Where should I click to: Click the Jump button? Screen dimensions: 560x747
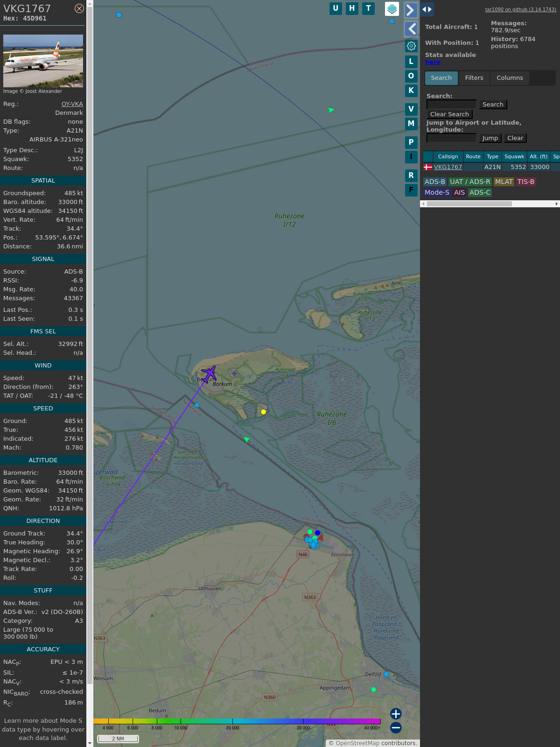coord(490,138)
